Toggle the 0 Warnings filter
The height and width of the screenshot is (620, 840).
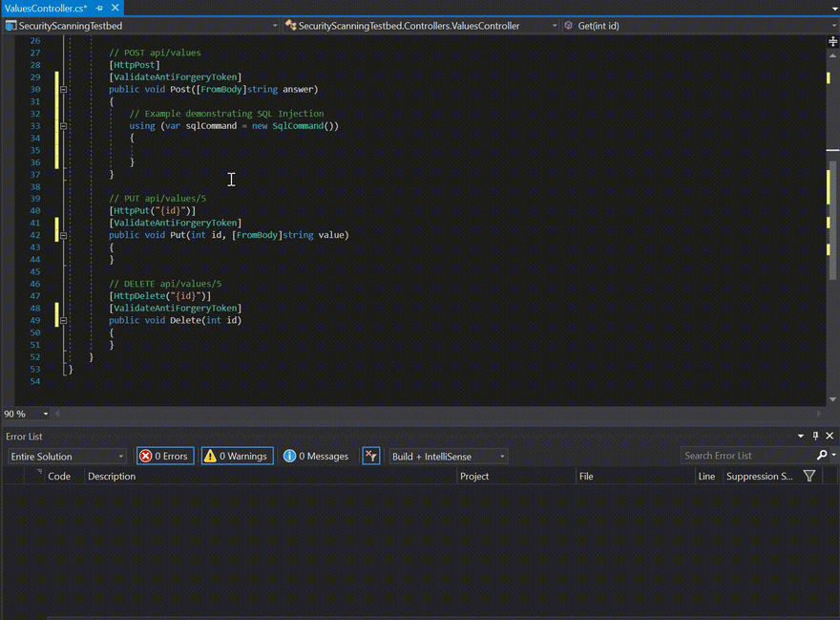238,457
